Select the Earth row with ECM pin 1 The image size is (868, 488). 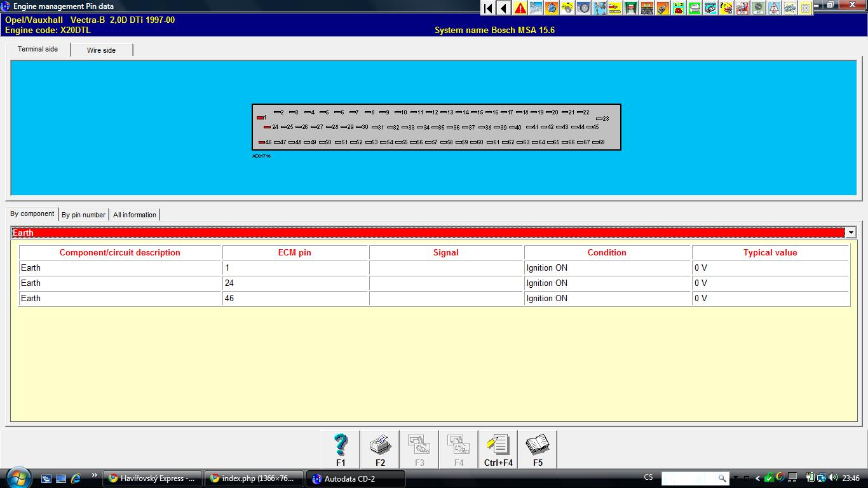coord(121,268)
